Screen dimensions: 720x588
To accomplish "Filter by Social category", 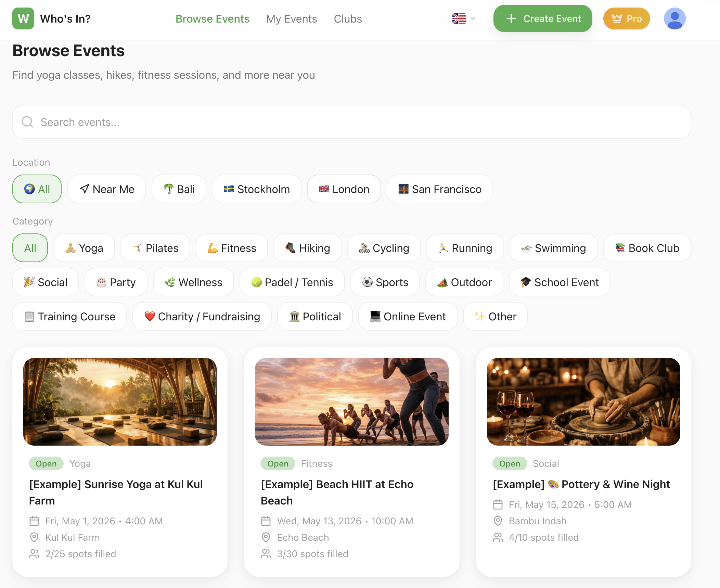I will click(x=46, y=282).
